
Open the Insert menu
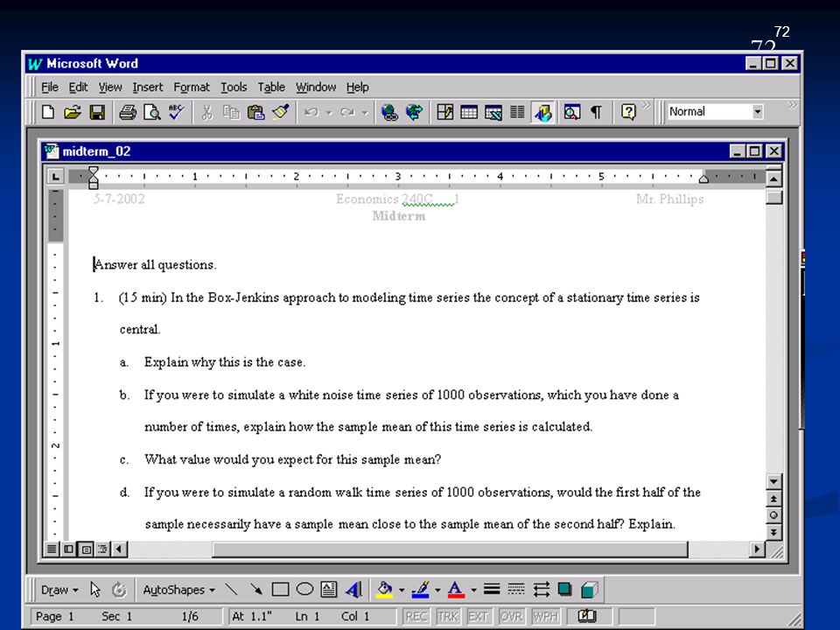pos(148,87)
